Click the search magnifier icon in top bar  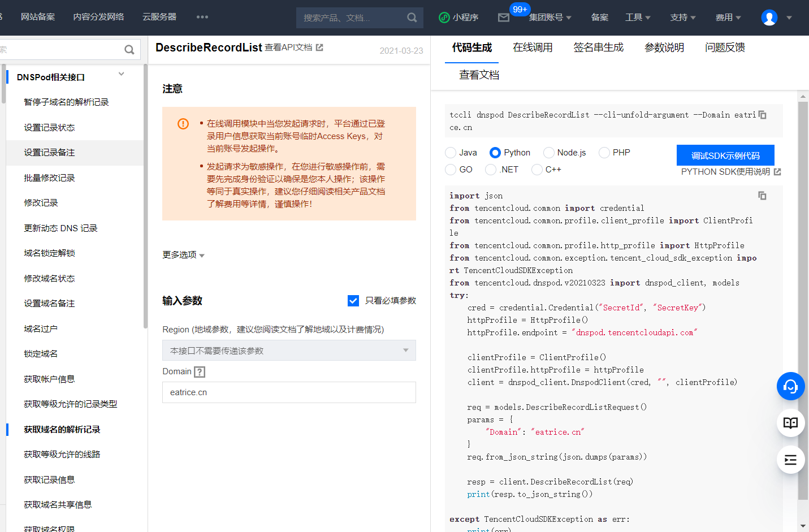pyautogui.click(x=412, y=18)
